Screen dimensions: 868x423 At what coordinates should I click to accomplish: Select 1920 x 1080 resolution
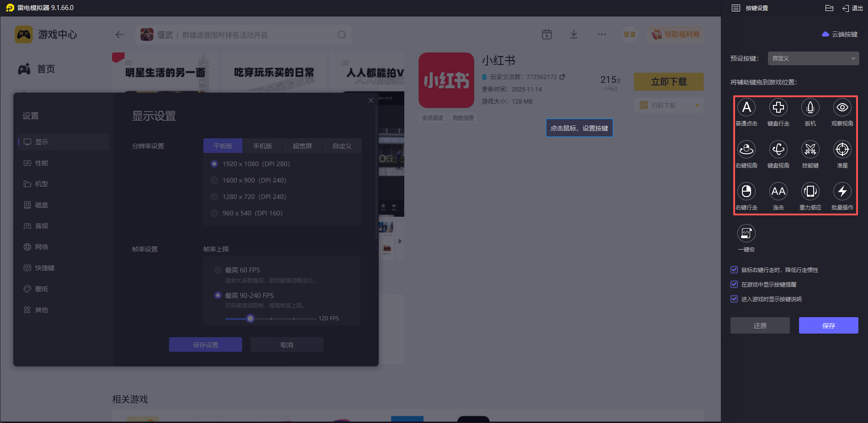214,164
